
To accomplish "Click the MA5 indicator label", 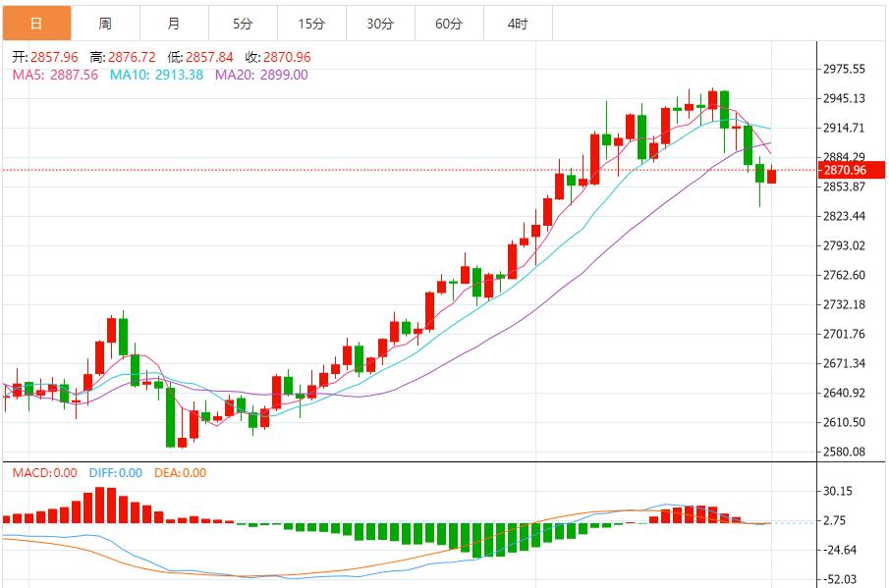I will coord(55,75).
